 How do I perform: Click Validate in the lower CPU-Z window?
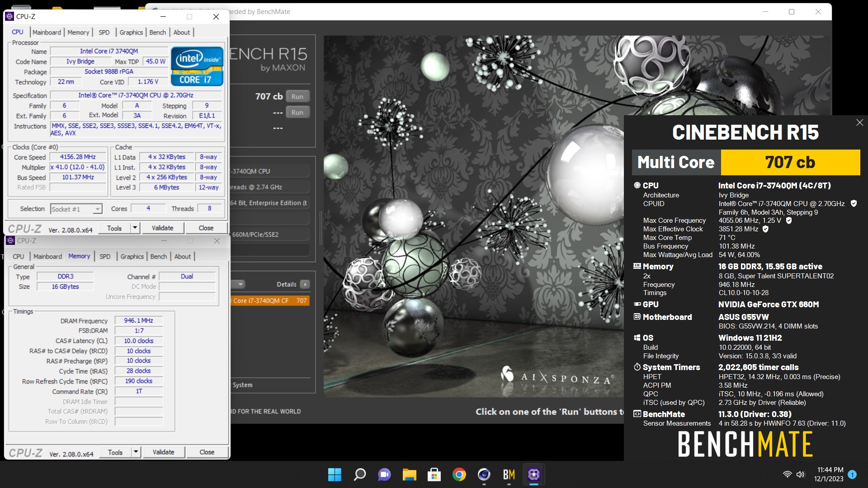[x=163, y=452]
